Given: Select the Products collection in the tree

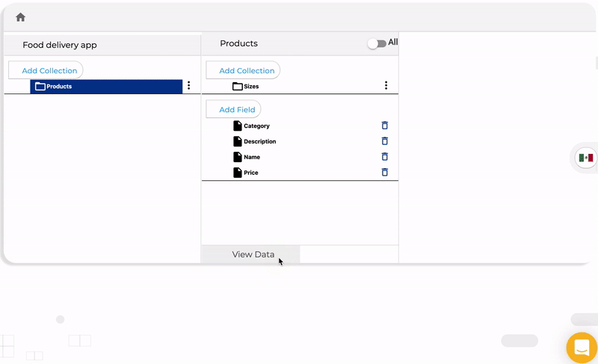Looking at the screenshot, I should click(x=106, y=87).
